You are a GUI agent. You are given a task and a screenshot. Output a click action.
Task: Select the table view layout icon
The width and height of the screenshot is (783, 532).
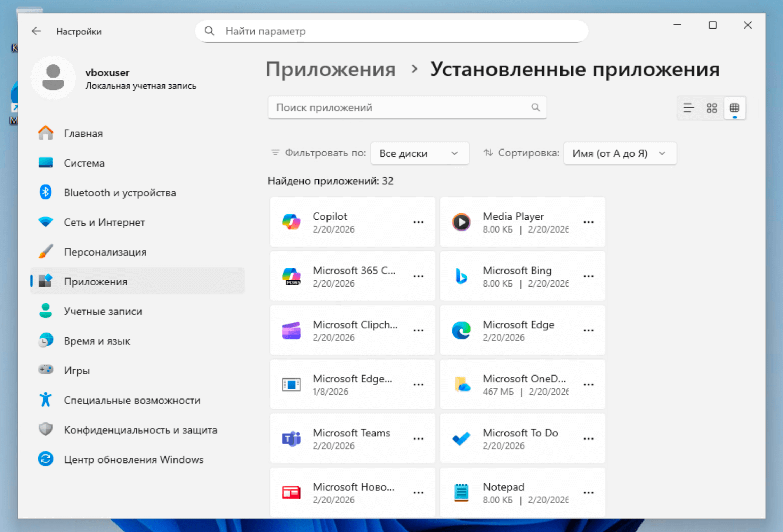point(734,108)
